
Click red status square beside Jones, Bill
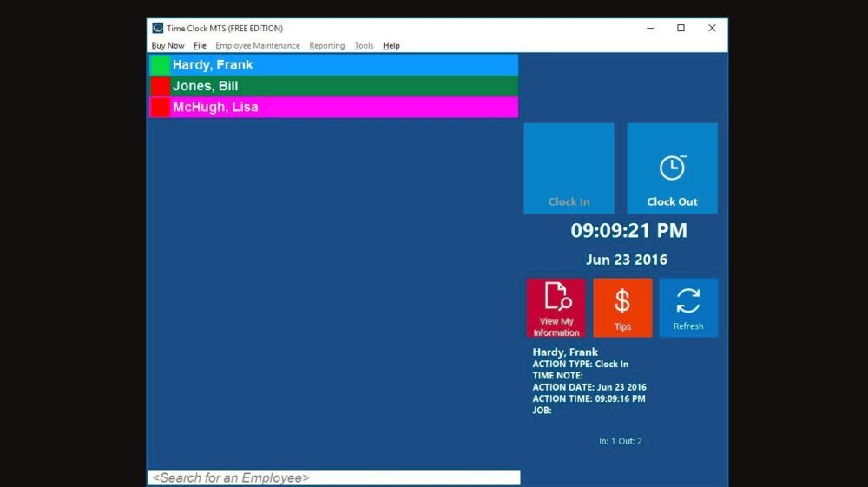click(x=160, y=86)
